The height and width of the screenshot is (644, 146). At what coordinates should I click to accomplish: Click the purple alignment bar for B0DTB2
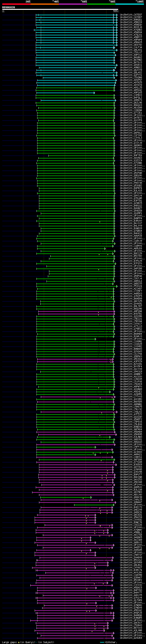[76, 314]
